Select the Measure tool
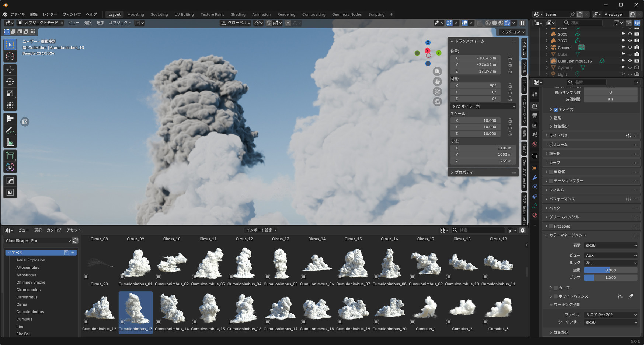644x345 pixels. 10,143
